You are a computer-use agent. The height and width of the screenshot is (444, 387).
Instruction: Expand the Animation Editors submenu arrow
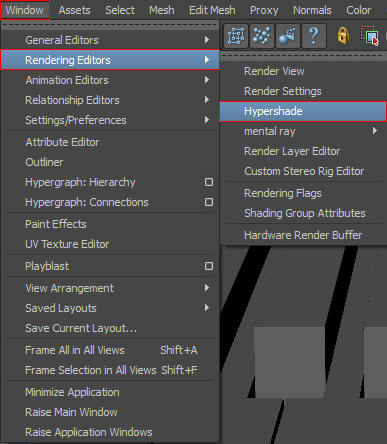207,80
